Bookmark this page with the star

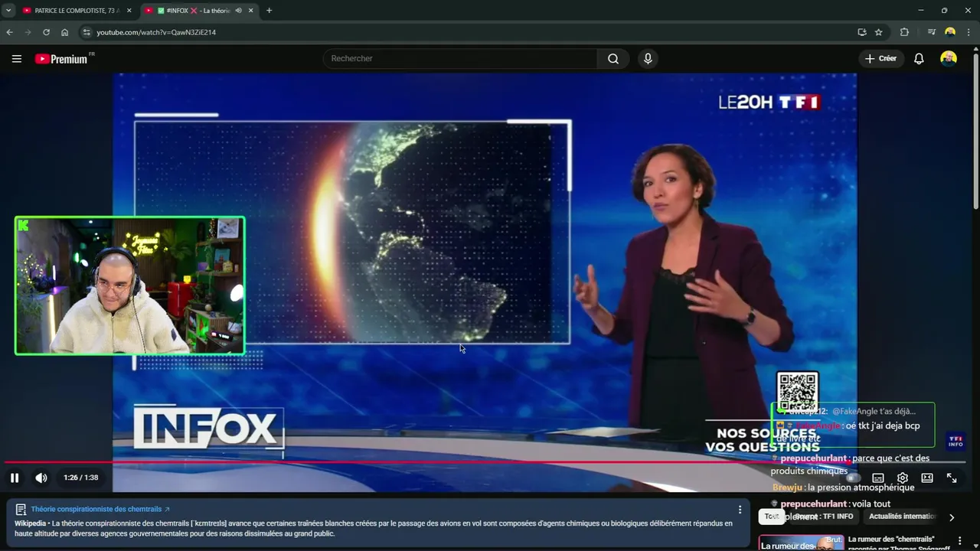point(879,32)
